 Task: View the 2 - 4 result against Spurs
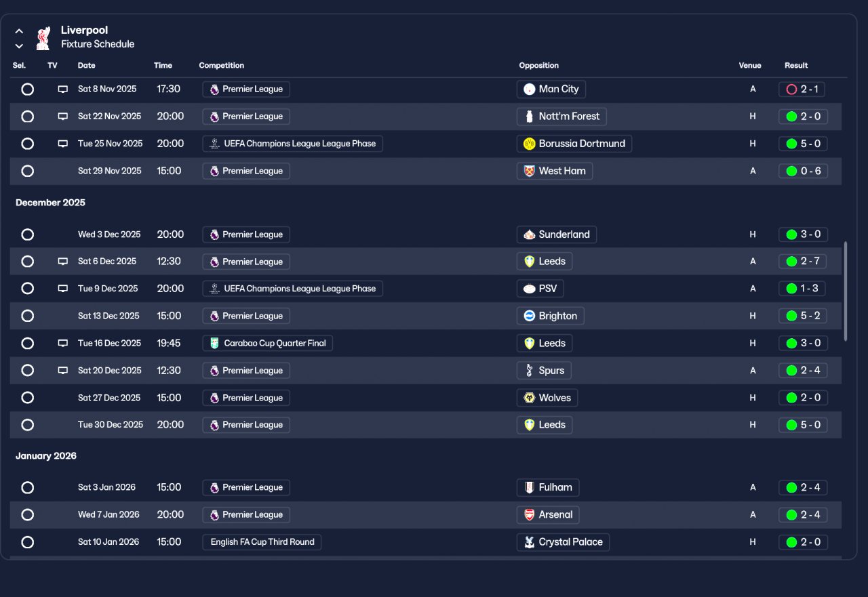tap(803, 371)
